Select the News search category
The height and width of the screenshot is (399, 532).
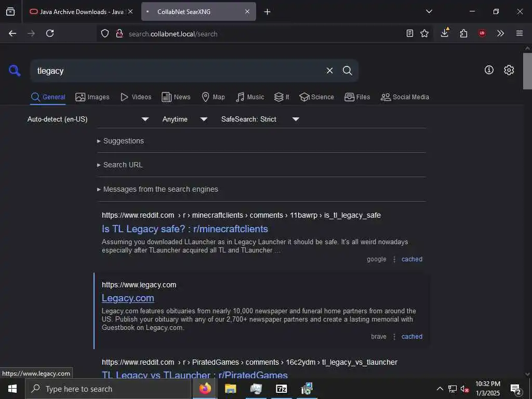(176, 97)
